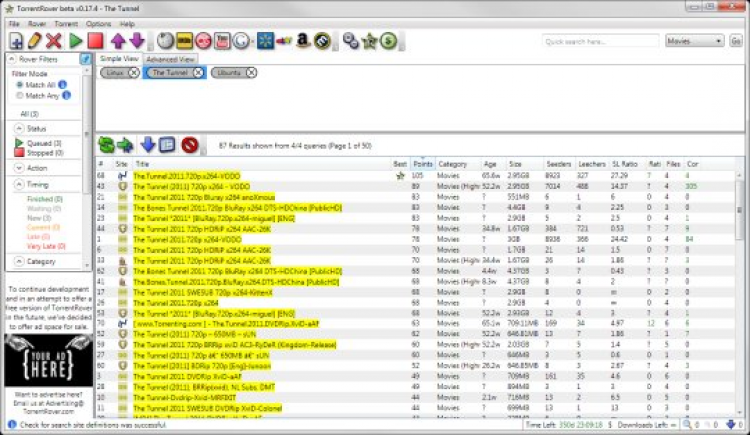This screenshot has height=435, width=750.
Task: Open the Rover menu
Action: coord(37,23)
